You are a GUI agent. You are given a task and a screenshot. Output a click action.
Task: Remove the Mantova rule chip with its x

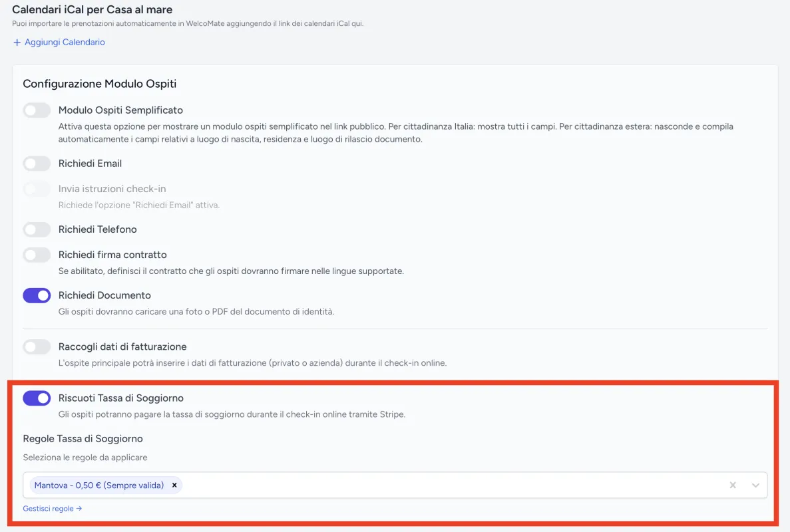pyautogui.click(x=174, y=485)
